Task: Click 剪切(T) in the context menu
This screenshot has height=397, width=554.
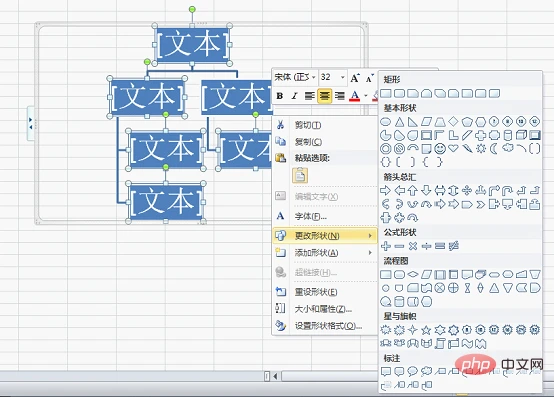Action: coord(308,125)
